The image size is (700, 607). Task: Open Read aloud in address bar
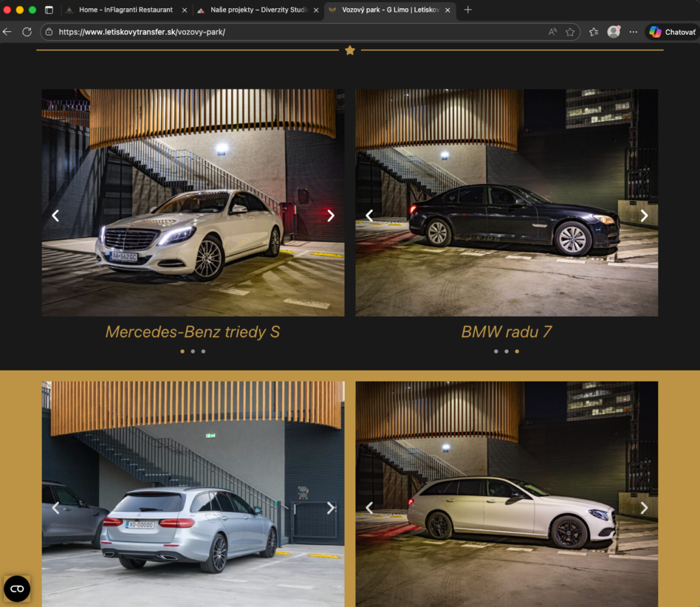tap(552, 31)
